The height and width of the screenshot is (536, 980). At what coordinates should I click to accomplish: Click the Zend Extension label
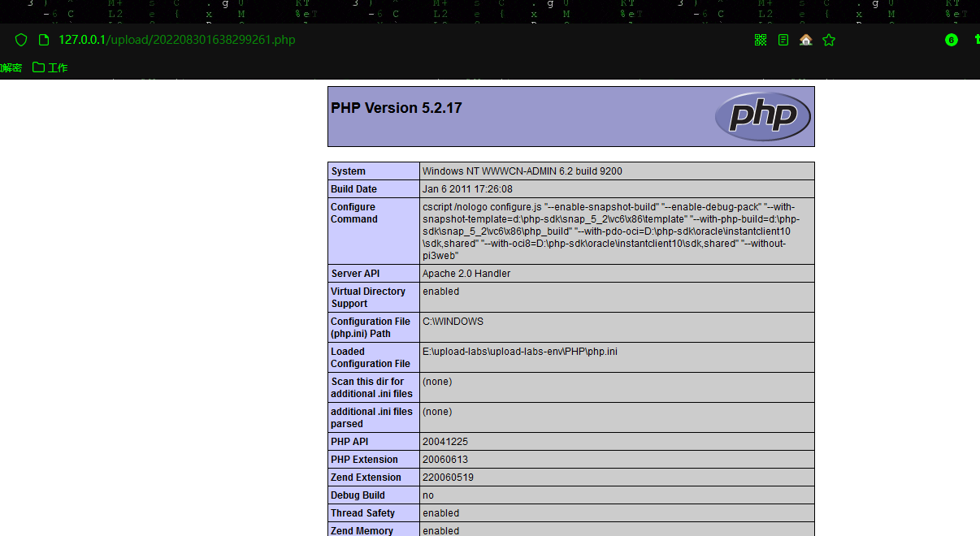coord(366,478)
